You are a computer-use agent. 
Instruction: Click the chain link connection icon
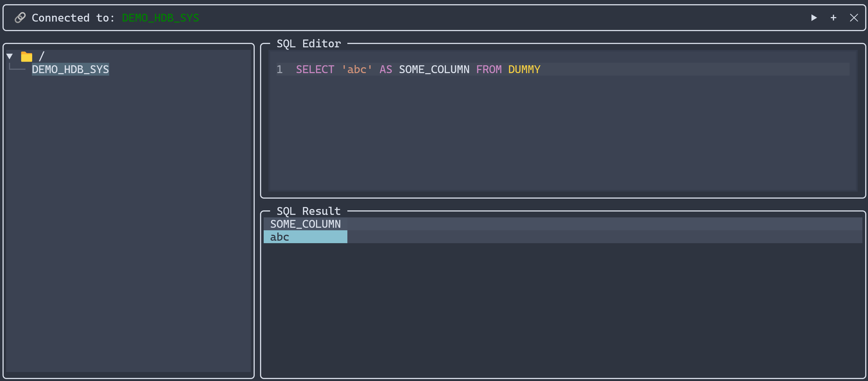[x=20, y=18]
